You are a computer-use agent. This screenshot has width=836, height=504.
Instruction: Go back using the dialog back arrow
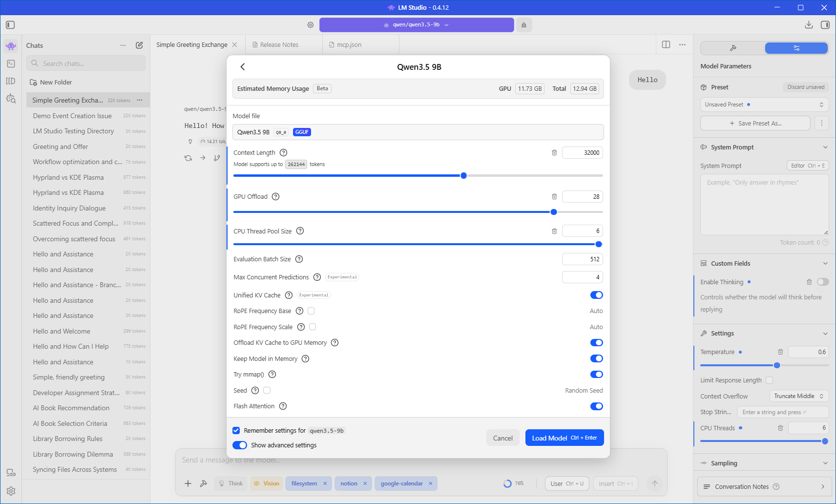point(243,67)
